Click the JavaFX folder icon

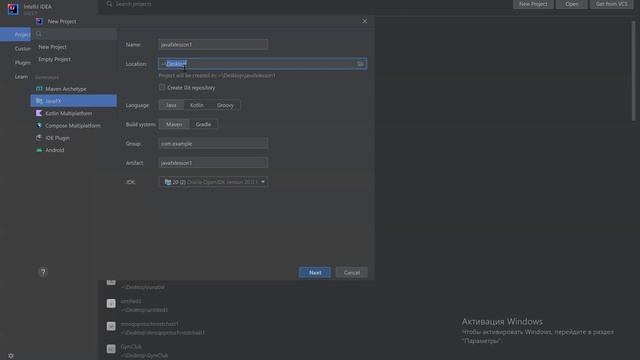[39, 101]
